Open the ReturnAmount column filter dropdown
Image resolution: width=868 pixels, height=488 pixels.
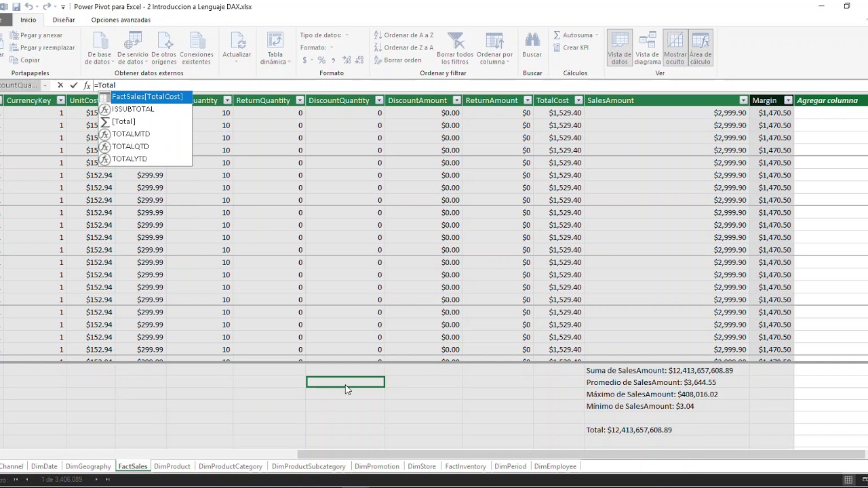tap(526, 100)
